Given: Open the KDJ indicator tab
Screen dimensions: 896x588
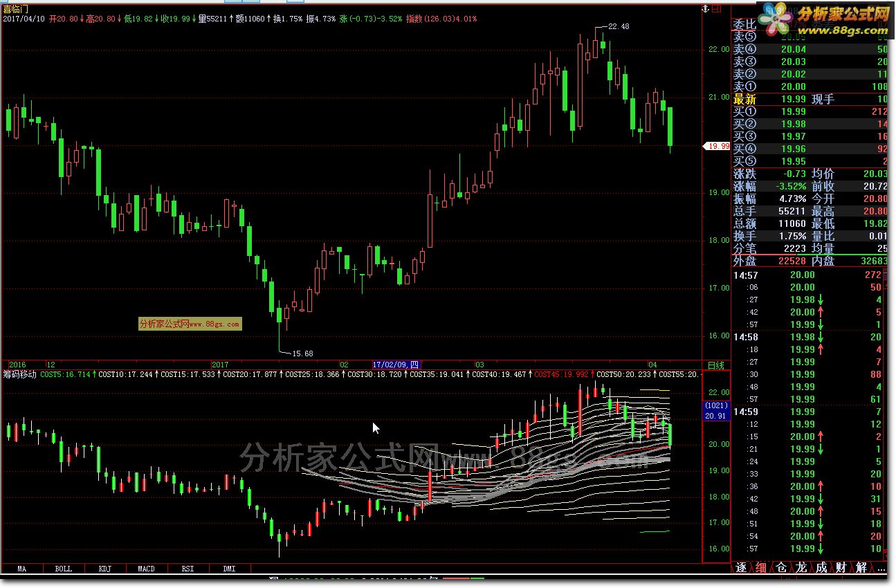Looking at the screenshot, I should tap(105, 569).
